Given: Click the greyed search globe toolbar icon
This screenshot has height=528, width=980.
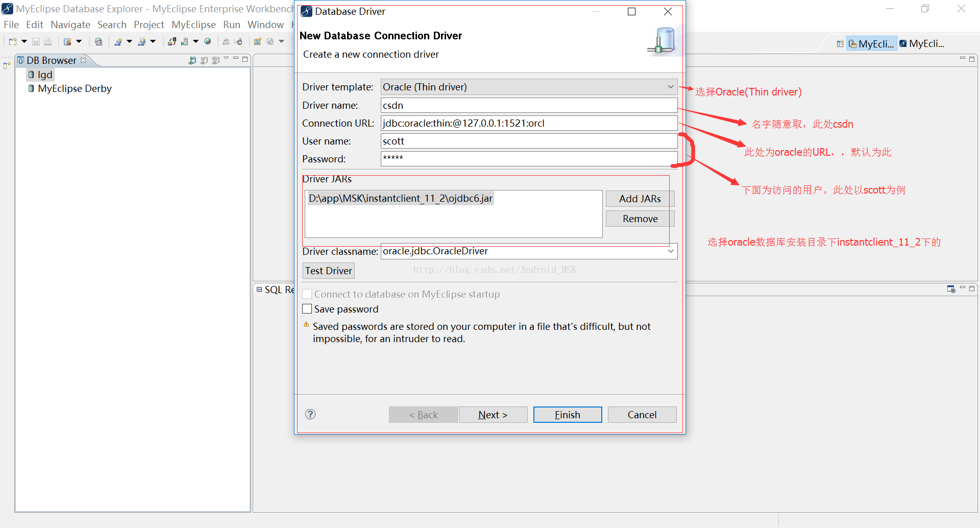Looking at the screenshot, I should (271, 42).
